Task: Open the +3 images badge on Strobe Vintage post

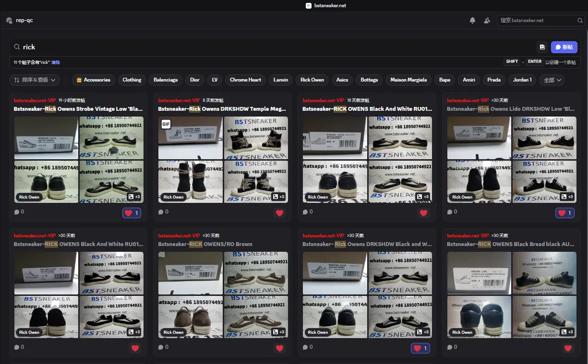Action: point(134,197)
